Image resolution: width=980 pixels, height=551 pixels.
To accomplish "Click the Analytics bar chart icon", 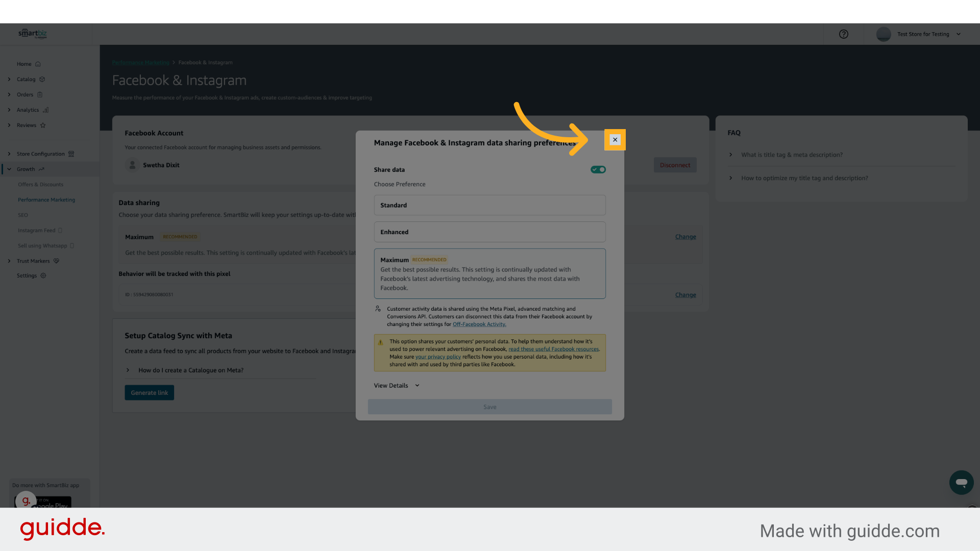I will coord(45,110).
